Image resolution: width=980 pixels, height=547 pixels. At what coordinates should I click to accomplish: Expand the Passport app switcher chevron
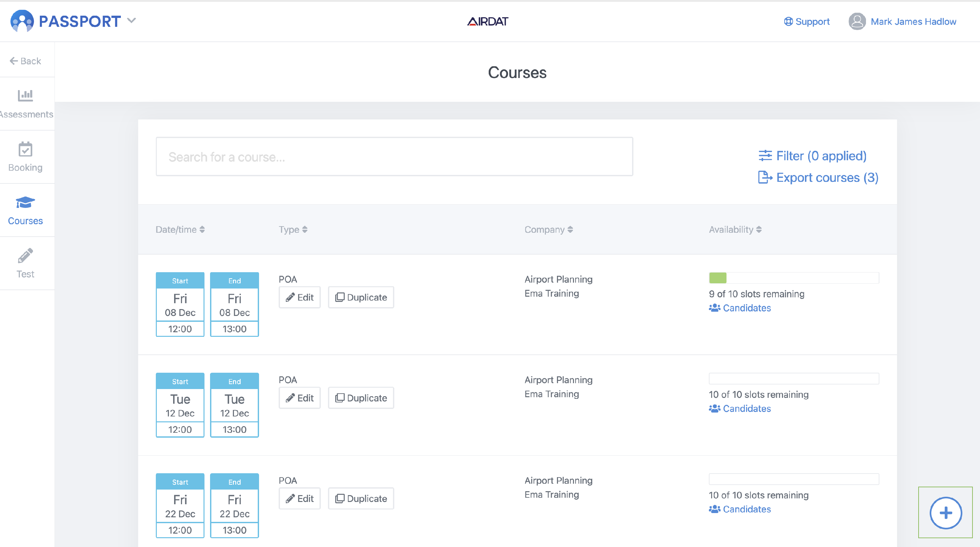(x=132, y=21)
